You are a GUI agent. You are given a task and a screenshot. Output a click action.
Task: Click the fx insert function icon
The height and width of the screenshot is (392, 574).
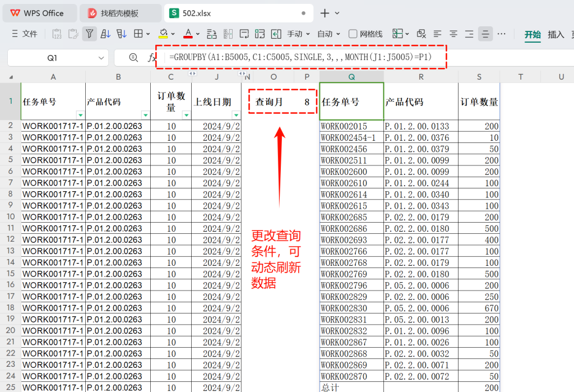(151, 58)
